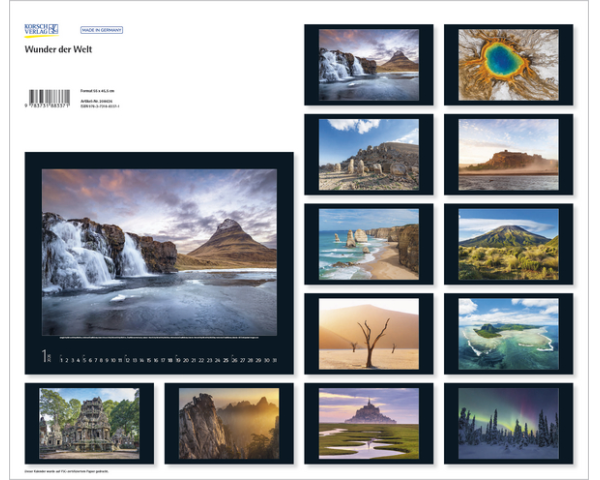600x480 pixels.
Task: Click the Korsch Verlag logo
Action: tap(41, 29)
